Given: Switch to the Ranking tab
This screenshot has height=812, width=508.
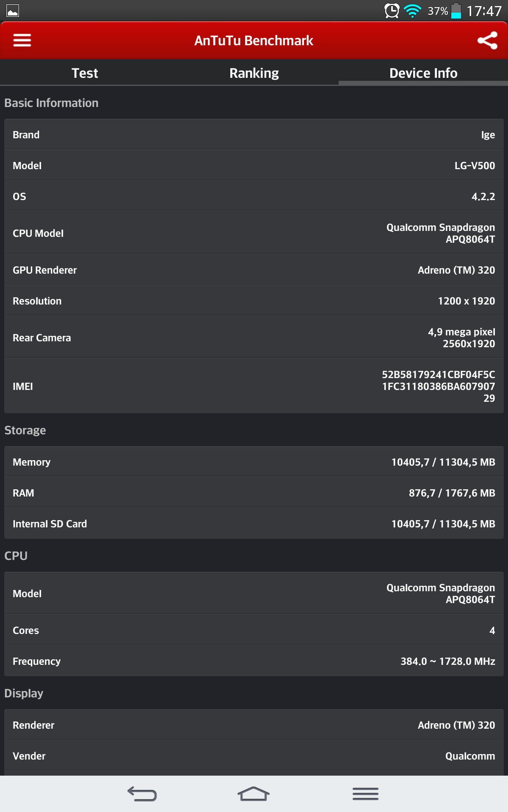Looking at the screenshot, I should [254, 73].
